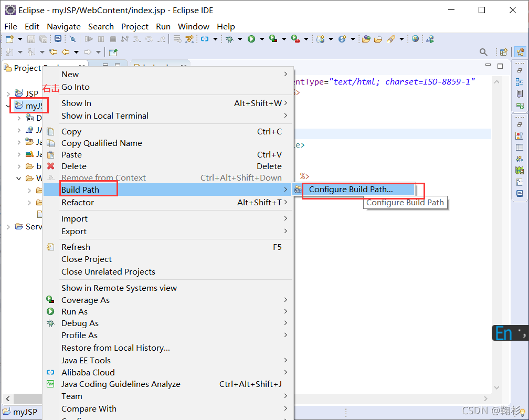Expand the New submenu arrow
Image resolution: width=529 pixels, height=420 pixels.
pyautogui.click(x=285, y=74)
